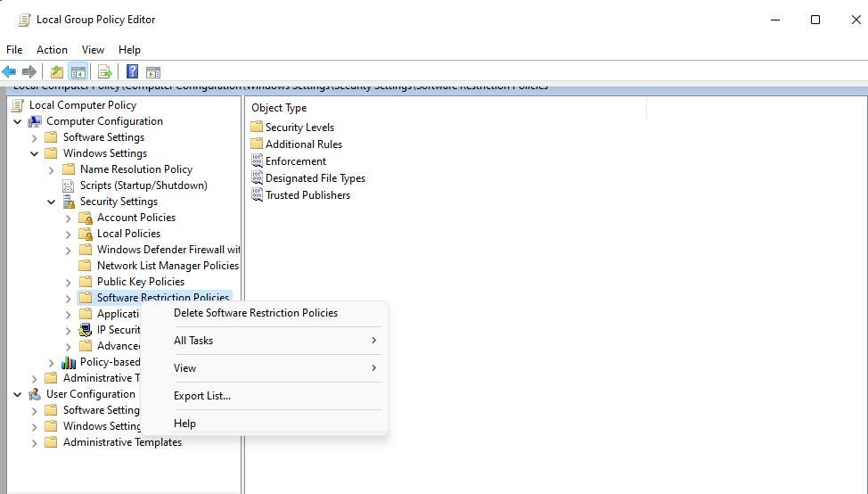Screen dimensions: 868x494
Task: Select Scripts (Startup/Shutdown) tree item
Action: coord(144,185)
